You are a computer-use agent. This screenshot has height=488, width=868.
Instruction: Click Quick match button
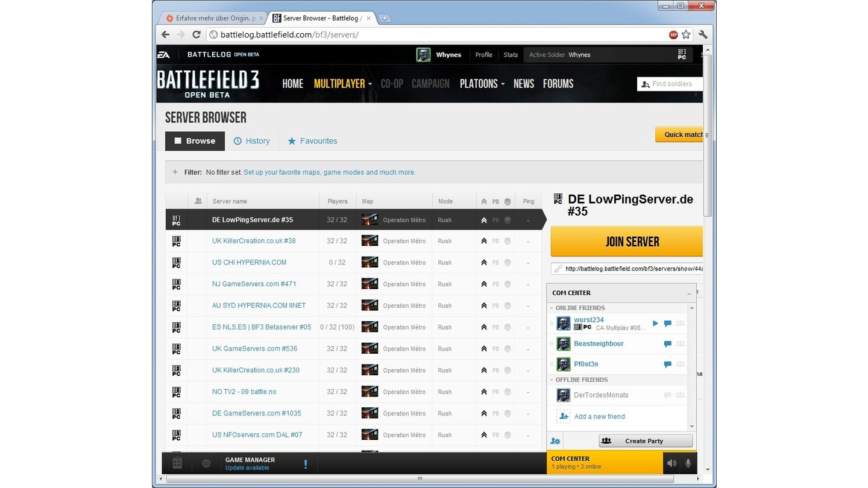[679, 134]
